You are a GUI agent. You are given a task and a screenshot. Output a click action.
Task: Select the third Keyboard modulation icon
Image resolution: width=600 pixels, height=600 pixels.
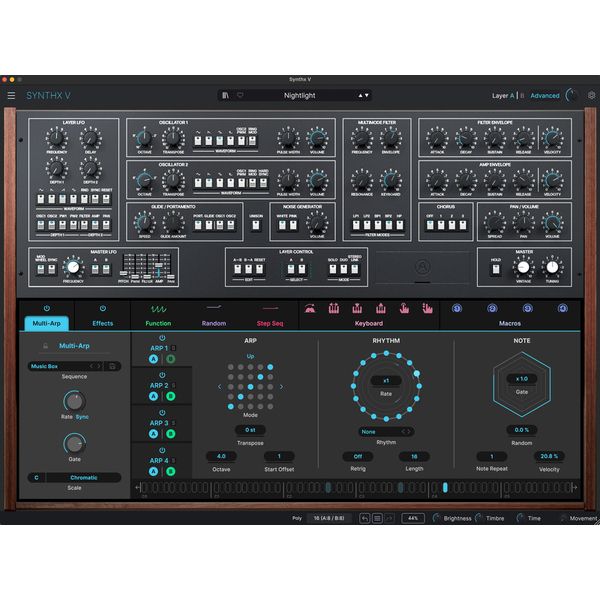(x=357, y=308)
